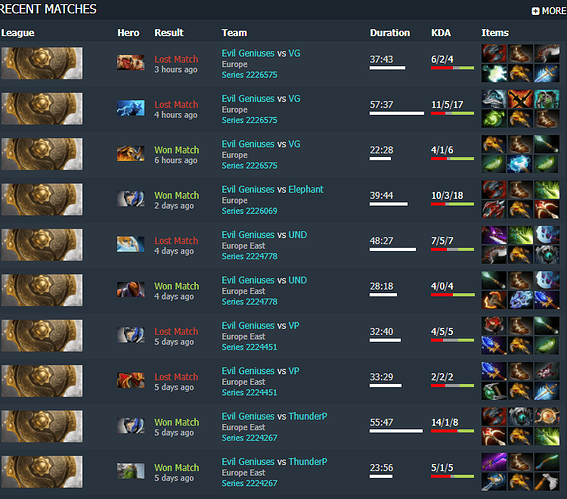Screen dimensions: 567x499
Task: Click the hero icon for the 33:29 match
Action: pos(131,380)
